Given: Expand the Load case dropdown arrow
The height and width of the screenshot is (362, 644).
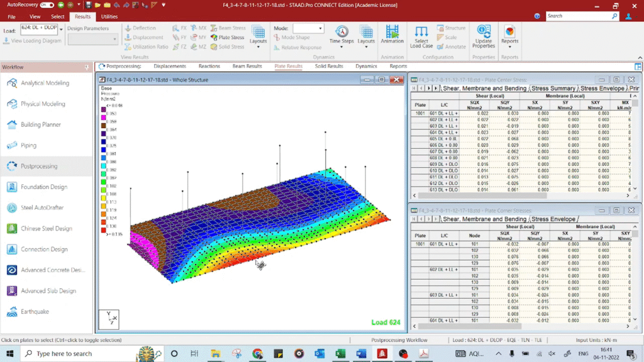Looking at the screenshot, I should [61, 30].
